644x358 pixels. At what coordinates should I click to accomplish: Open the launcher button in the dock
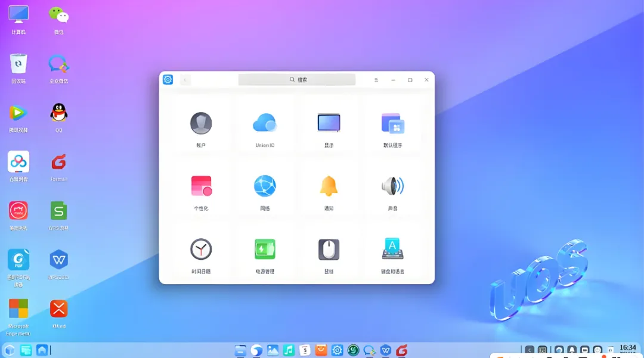pos(10,350)
